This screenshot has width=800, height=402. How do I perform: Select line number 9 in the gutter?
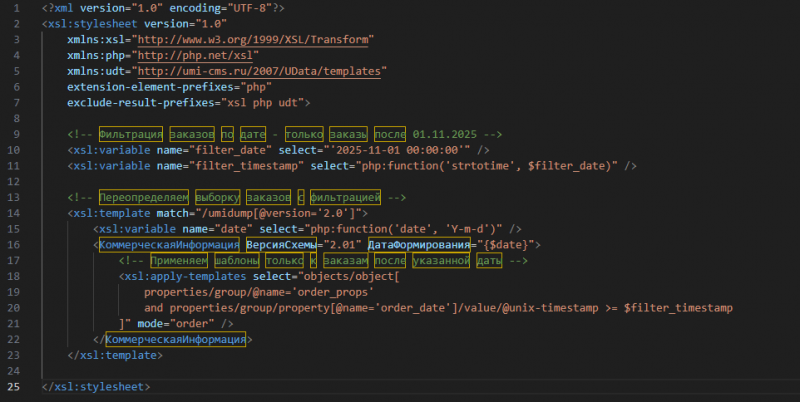click(x=13, y=134)
